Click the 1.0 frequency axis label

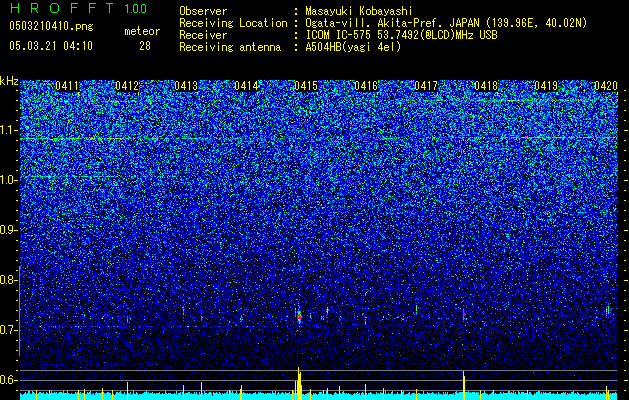[8, 180]
